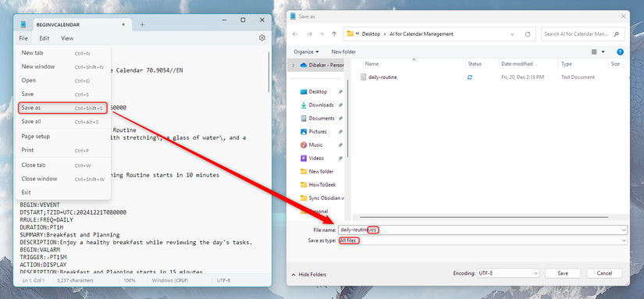Choose Page setup from File menu

pos(63,137)
